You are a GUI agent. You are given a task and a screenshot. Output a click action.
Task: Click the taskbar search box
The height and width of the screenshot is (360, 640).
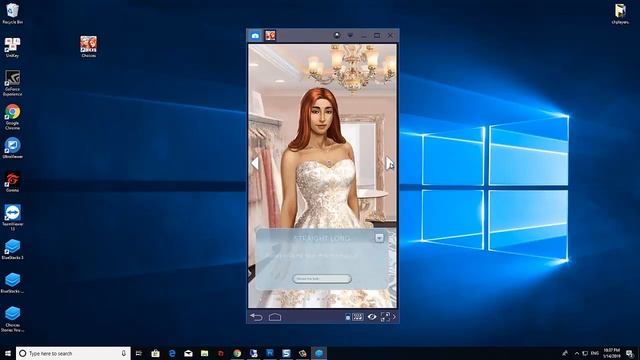tap(73, 353)
